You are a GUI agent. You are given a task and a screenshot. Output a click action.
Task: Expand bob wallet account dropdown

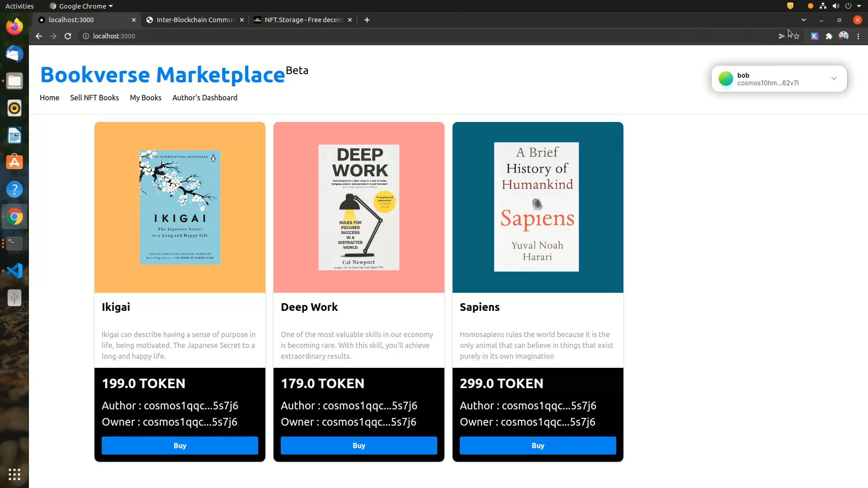pyautogui.click(x=834, y=79)
